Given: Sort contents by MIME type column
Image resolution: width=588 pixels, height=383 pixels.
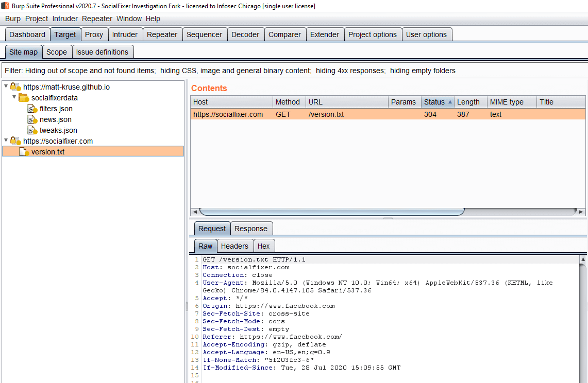Looking at the screenshot, I should 512,102.
